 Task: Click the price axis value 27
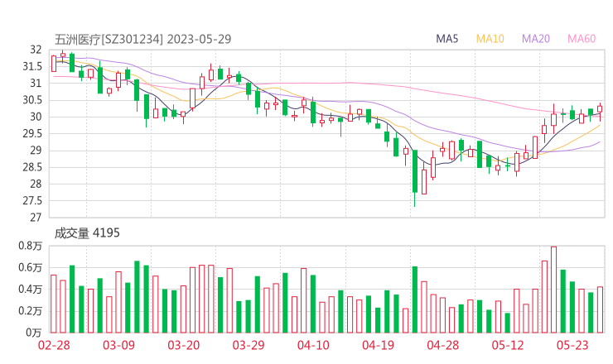[x=36, y=218]
